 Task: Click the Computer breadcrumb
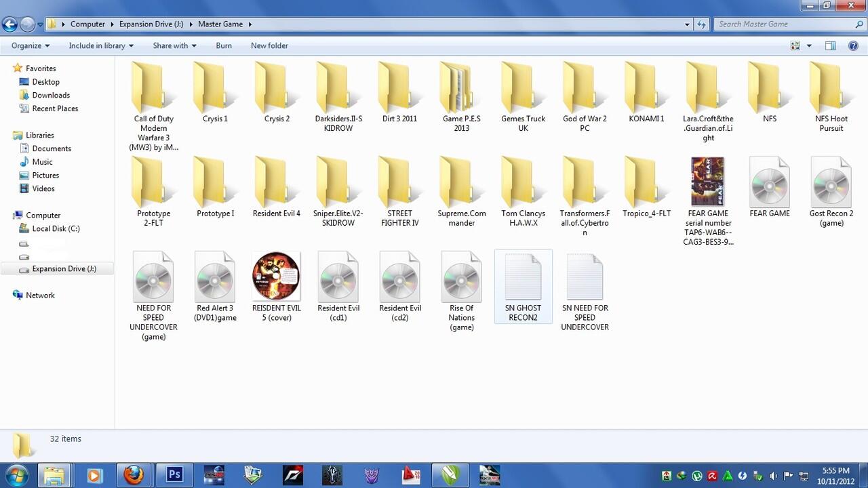(x=87, y=24)
